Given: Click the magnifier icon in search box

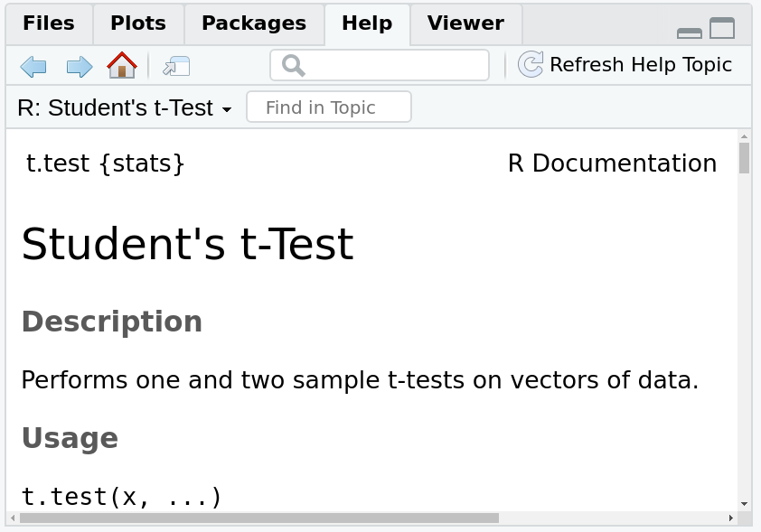Looking at the screenshot, I should [291, 65].
